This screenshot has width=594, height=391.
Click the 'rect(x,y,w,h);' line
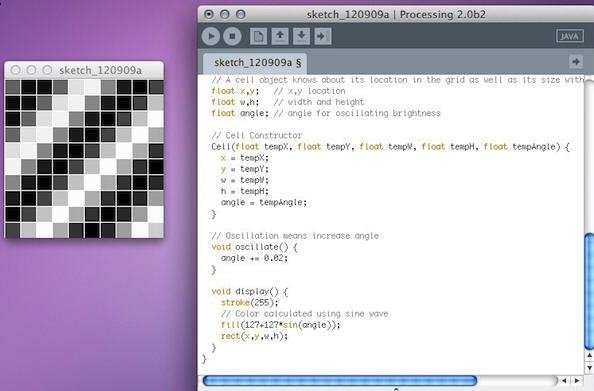254,336
